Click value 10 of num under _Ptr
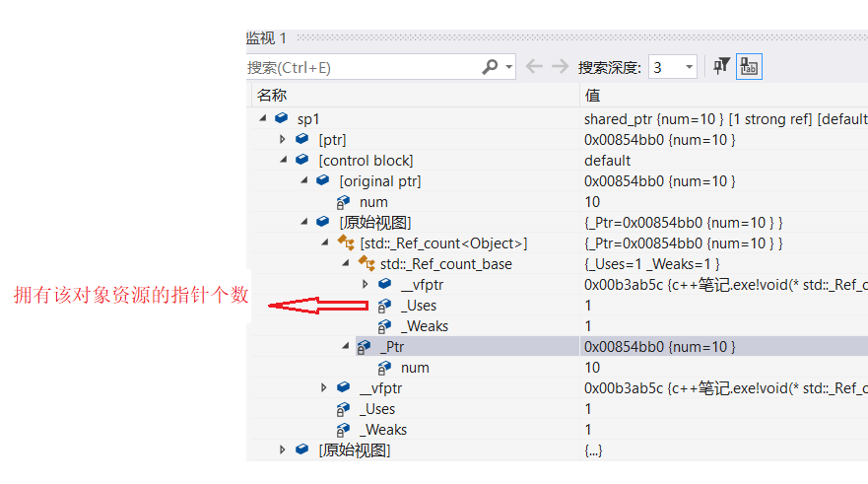The width and height of the screenshot is (868, 484). click(x=592, y=368)
